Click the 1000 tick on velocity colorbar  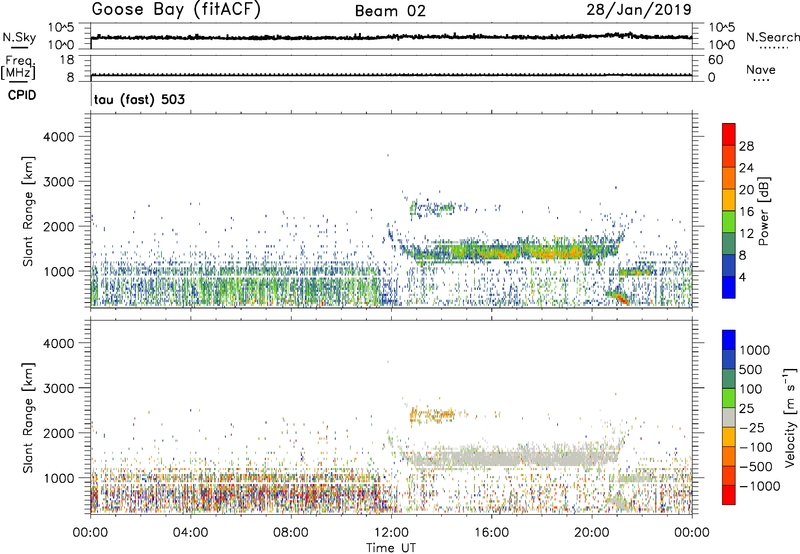pyautogui.click(x=754, y=350)
